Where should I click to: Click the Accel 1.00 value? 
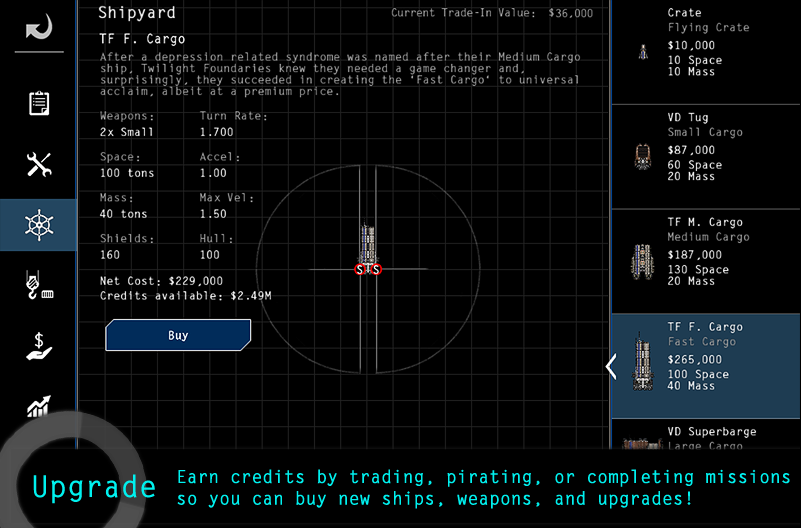click(213, 173)
